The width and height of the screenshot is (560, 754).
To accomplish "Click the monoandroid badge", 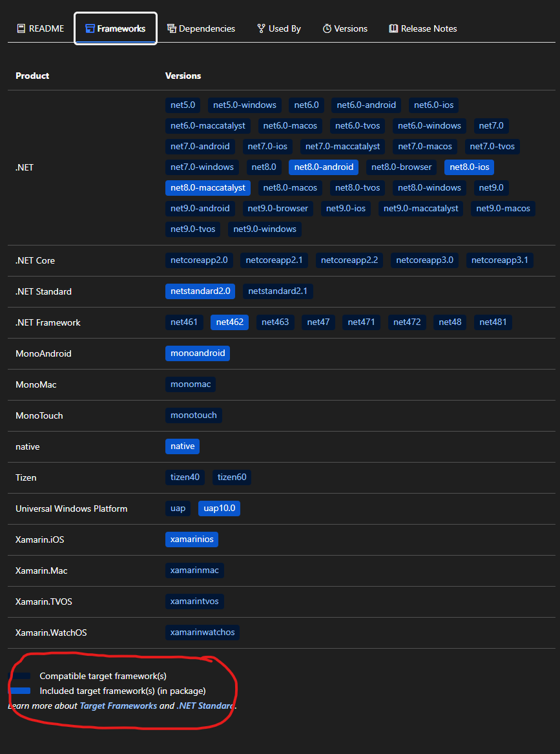I will (x=198, y=353).
